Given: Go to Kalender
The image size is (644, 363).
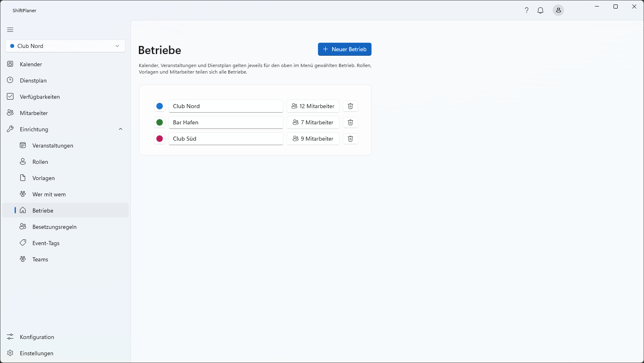Looking at the screenshot, I should pyautogui.click(x=65, y=64).
